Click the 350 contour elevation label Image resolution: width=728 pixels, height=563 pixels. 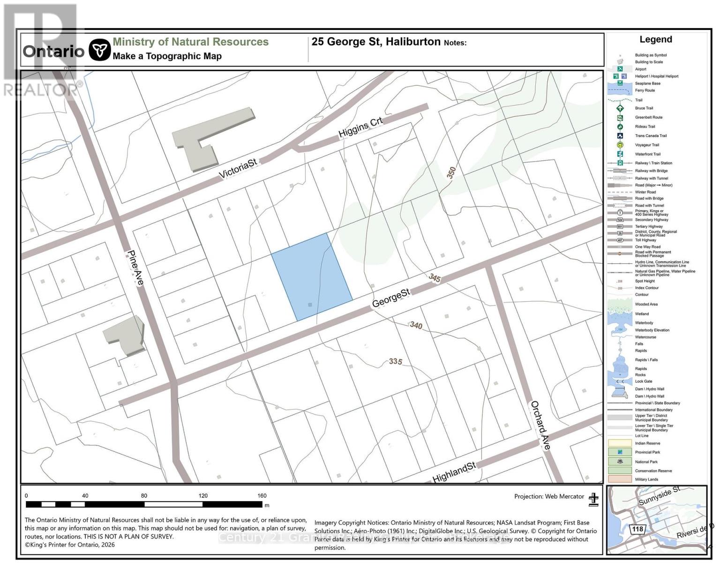point(451,173)
